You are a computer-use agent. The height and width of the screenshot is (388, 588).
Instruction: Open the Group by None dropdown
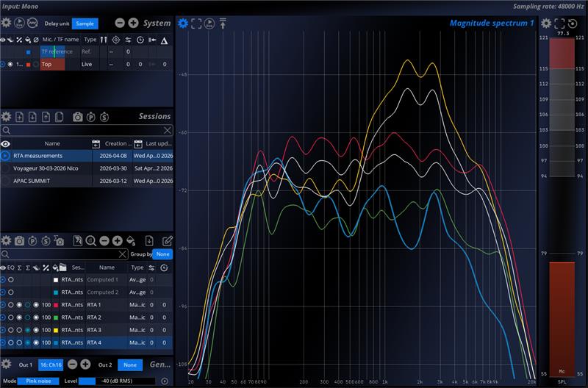164,254
